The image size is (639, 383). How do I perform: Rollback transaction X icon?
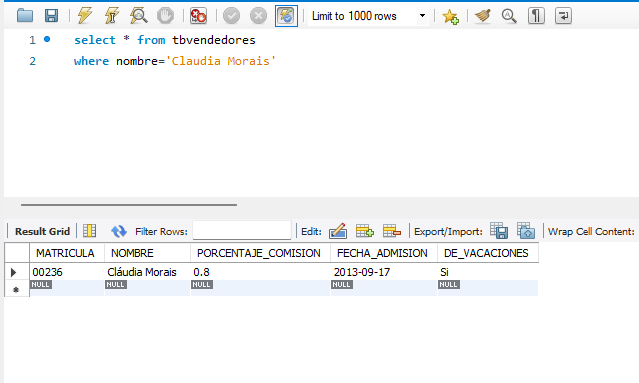[x=258, y=16]
